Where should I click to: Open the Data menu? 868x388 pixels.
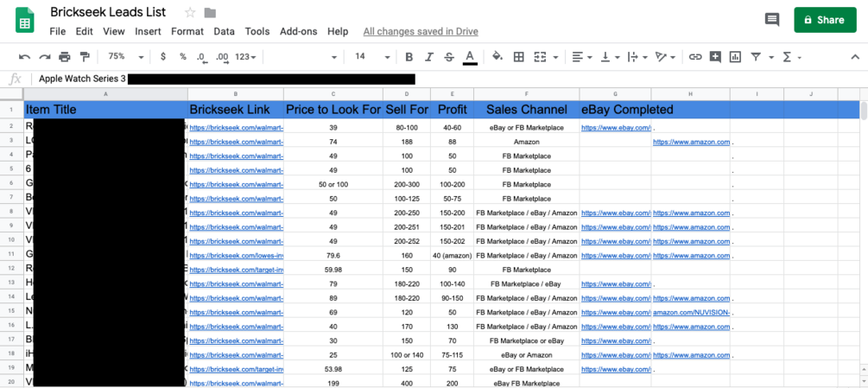[225, 32]
